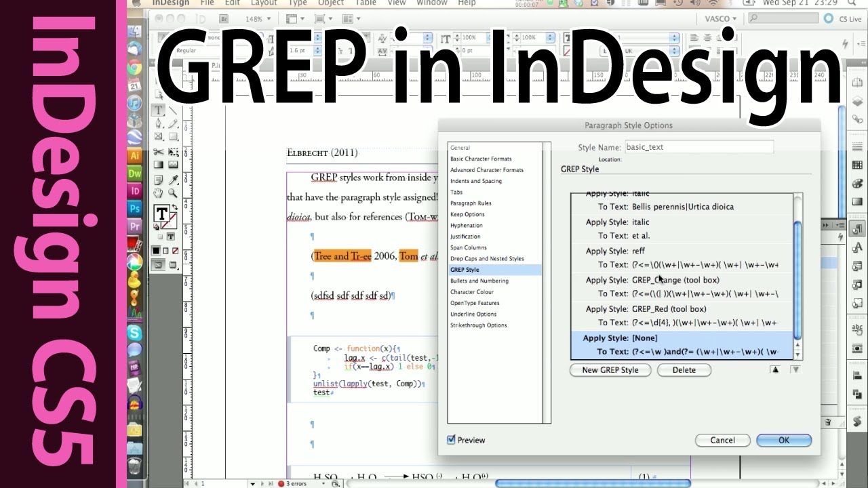The image size is (868, 488).
Task: Launch Dreamweaver from the dock
Action: point(135,174)
